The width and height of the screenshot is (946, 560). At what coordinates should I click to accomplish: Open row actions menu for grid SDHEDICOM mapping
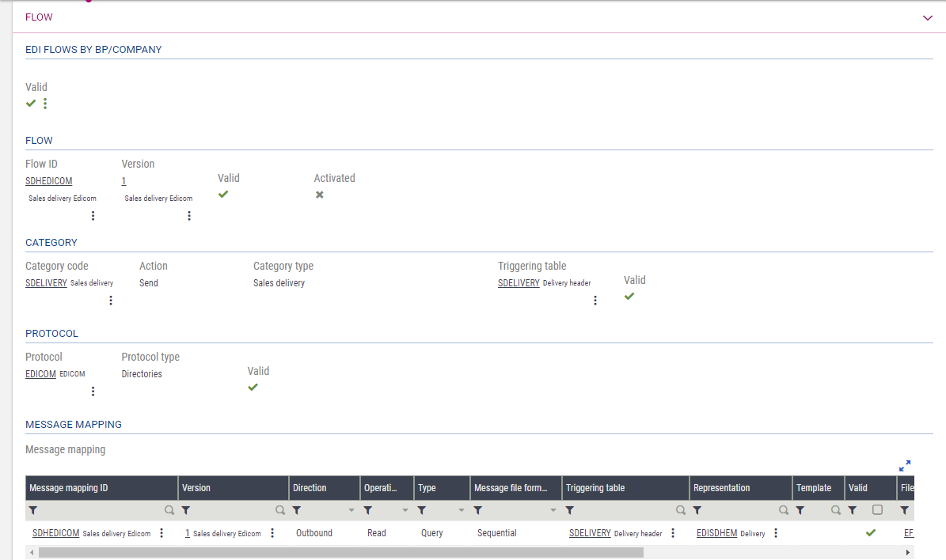161,533
